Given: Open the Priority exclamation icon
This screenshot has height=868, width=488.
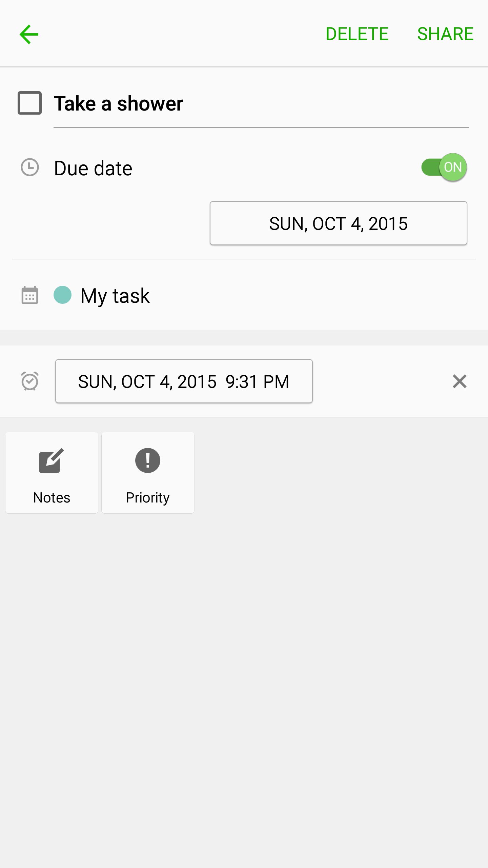Looking at the screenshot, I should click(x=148, y=460).
